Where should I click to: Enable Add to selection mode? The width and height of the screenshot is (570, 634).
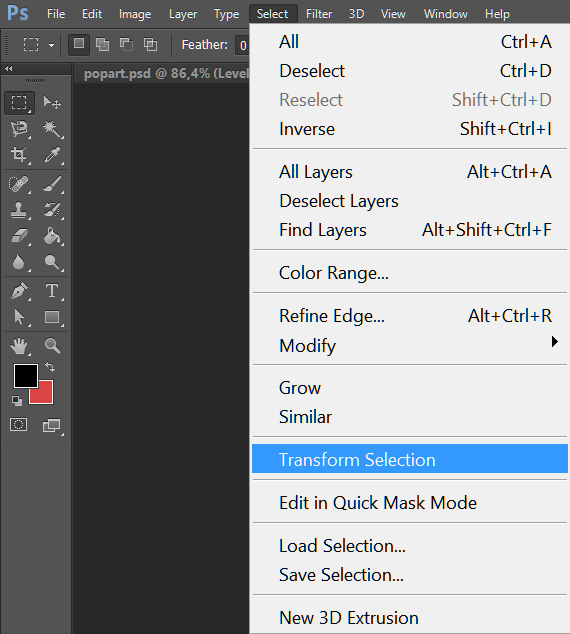click(x=102, y=44)
